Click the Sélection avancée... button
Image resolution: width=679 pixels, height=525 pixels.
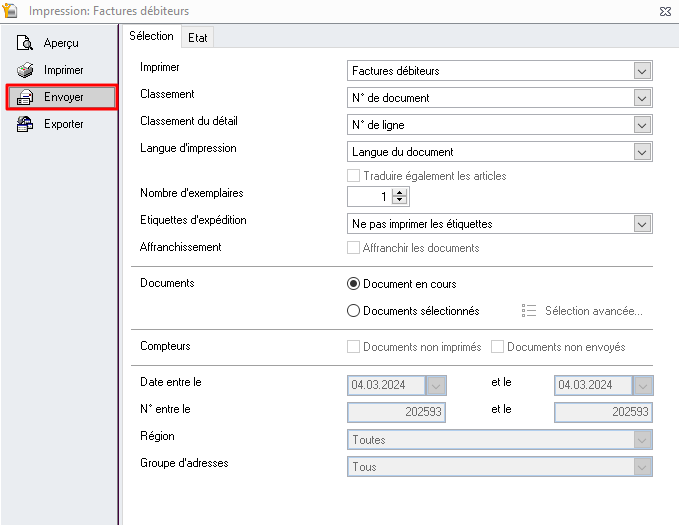(x=593, y=311)
